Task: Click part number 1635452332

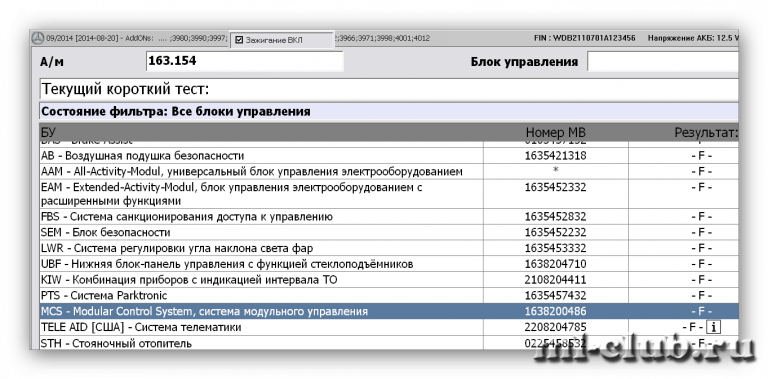Action: click(555, 187)
